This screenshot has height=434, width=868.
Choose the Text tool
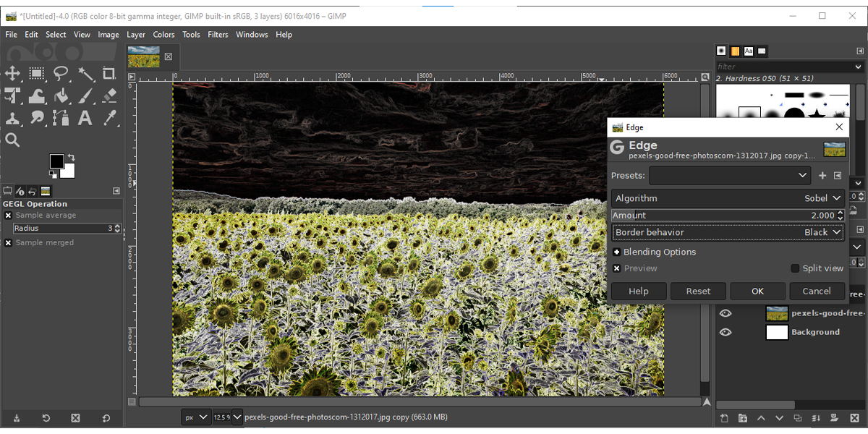pos(85,118)
